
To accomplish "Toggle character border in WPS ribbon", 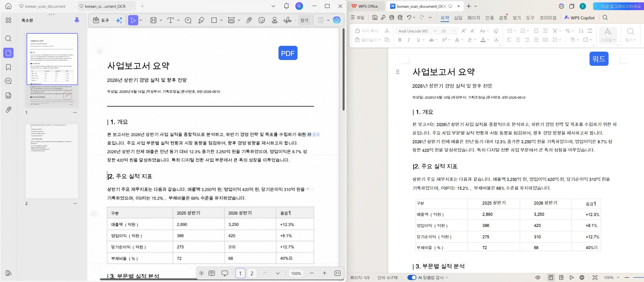I will point(496,40).
